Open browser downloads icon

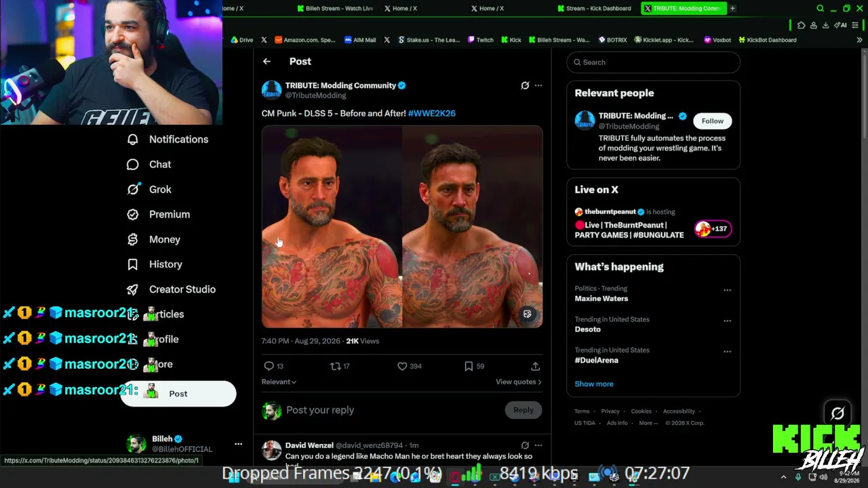(x=825, y=25)
